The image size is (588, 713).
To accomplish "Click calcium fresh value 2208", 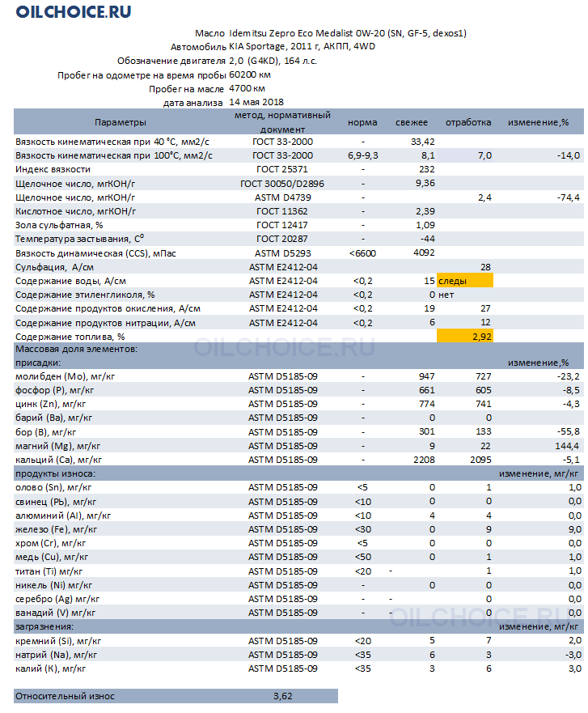I will tap(424, 459).
